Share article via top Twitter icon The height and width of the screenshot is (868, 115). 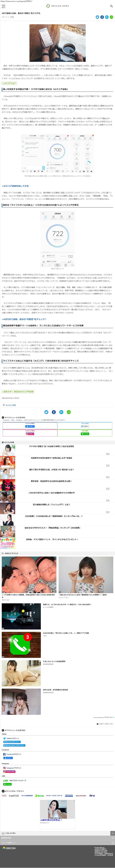coord(98,17)
